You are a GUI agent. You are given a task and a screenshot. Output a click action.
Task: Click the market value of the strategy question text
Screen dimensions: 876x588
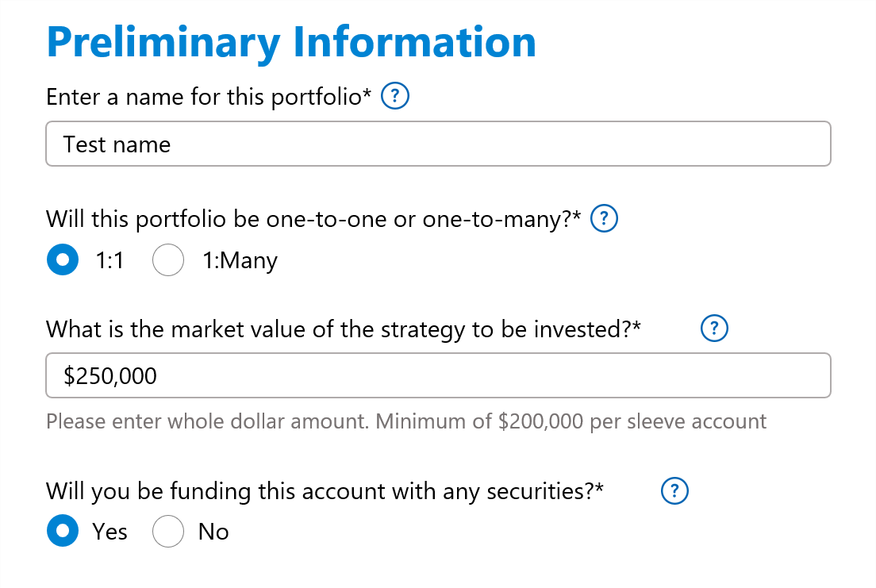click(x=343, y=329)
